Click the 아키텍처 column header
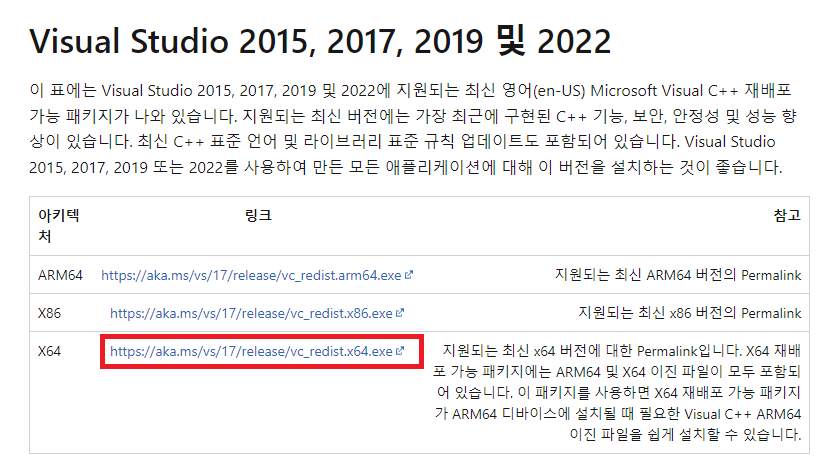The width and height of the screenshot is (827, 466). click(x=59, y=226)
